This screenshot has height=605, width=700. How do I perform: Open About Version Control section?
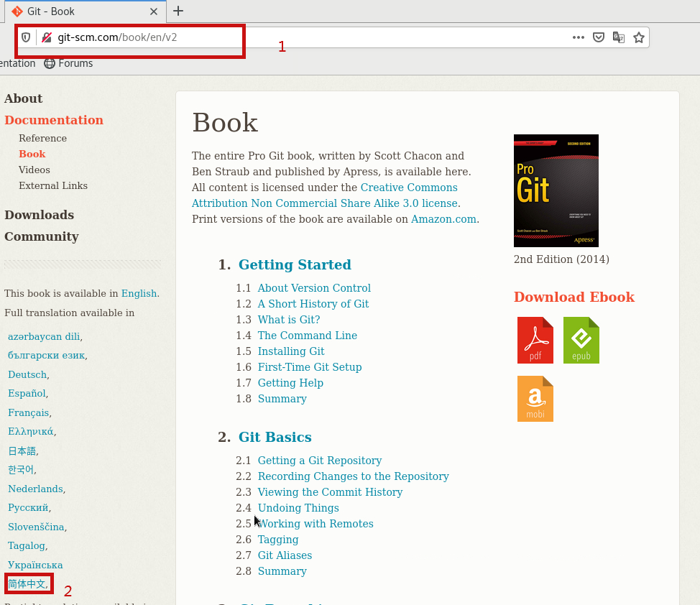click(x=314, y=288)
